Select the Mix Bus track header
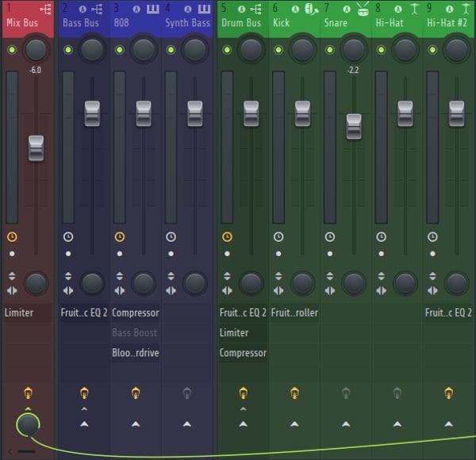 point(28,19)
